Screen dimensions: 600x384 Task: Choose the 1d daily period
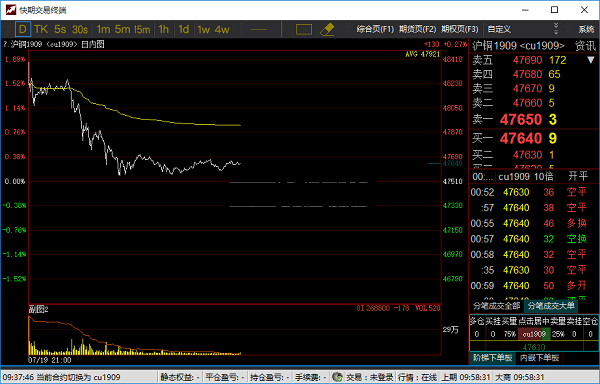point(184,29)
